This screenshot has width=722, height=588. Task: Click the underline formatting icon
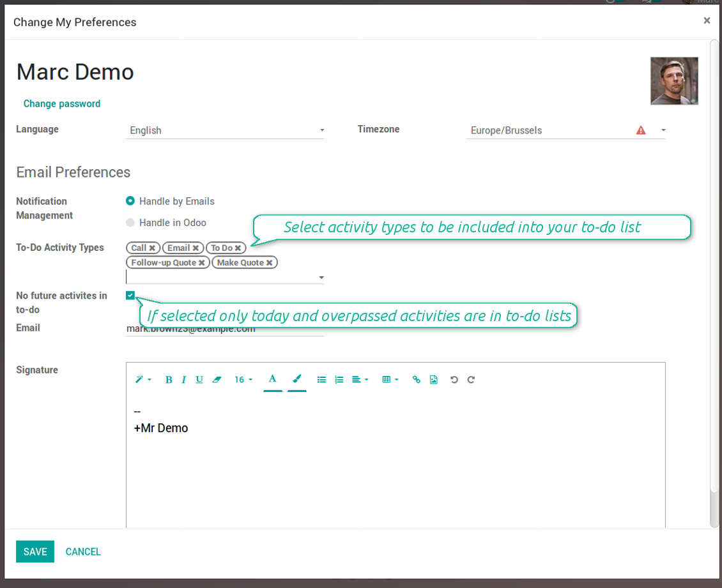199,380
